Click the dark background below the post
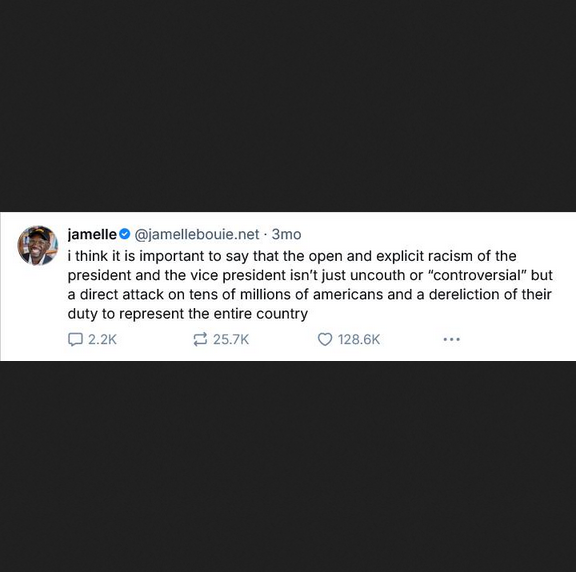The image size is (576, 572). 288,467
